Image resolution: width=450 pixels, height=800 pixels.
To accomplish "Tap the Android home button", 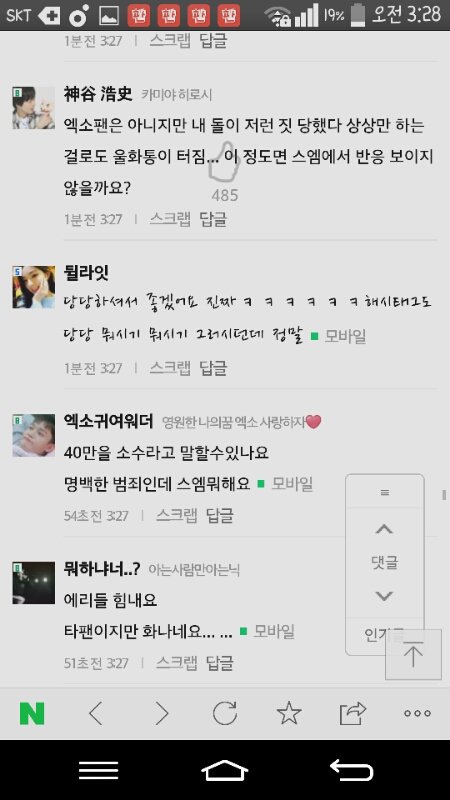I will 224,770.
